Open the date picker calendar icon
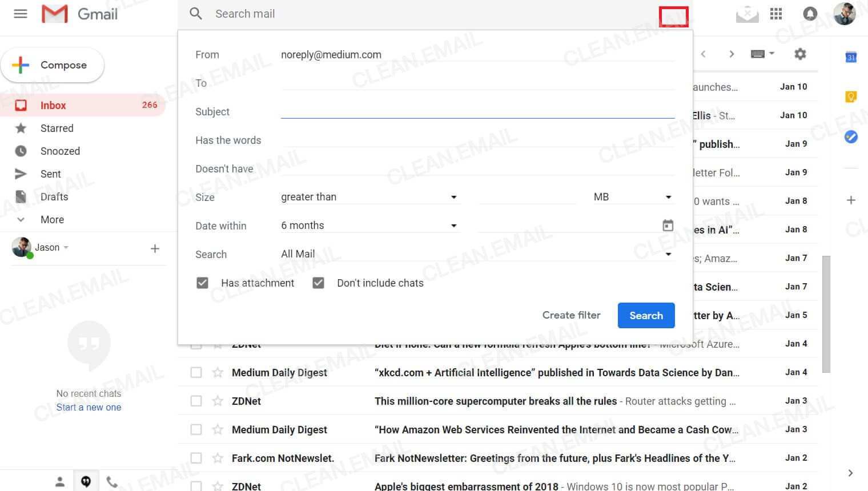 click(668, 226)
